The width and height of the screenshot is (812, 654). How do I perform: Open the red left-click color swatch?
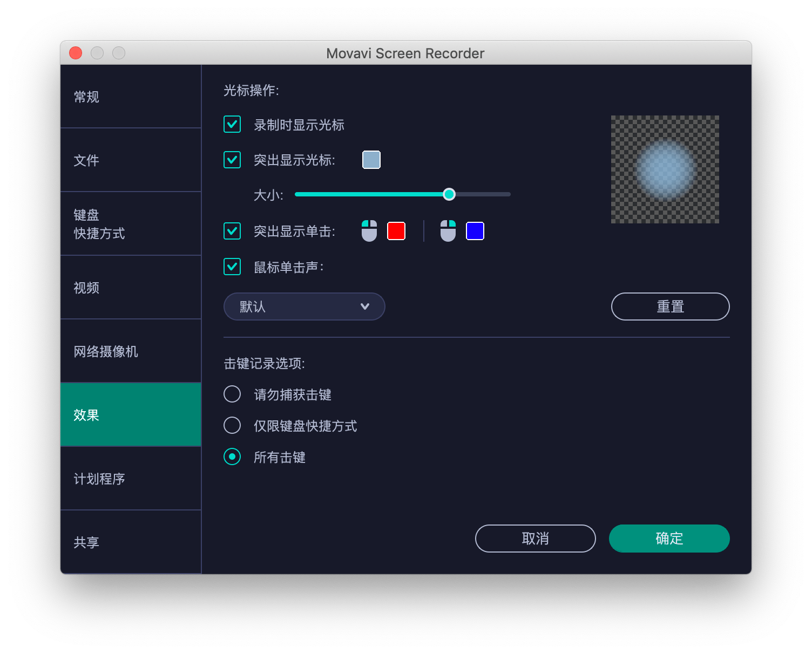pos(396,231)
